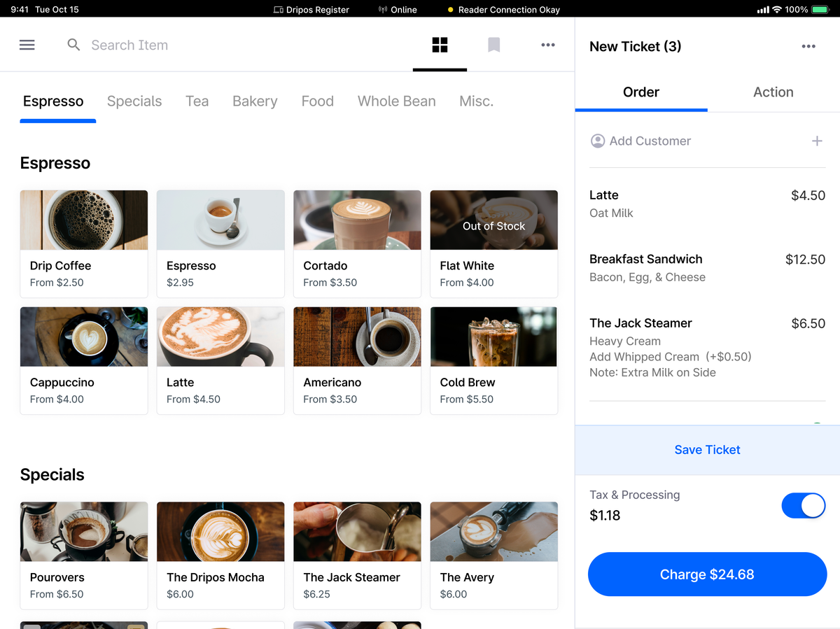Select the Breakfast Sandwich order entry
The height and width of the screenshot is (629, 840).
pyautogui.click(x=707, y=267)
